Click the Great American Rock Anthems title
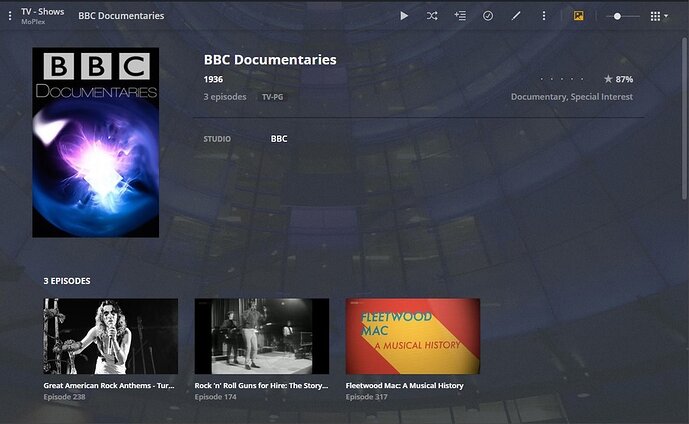 (109, 385)
